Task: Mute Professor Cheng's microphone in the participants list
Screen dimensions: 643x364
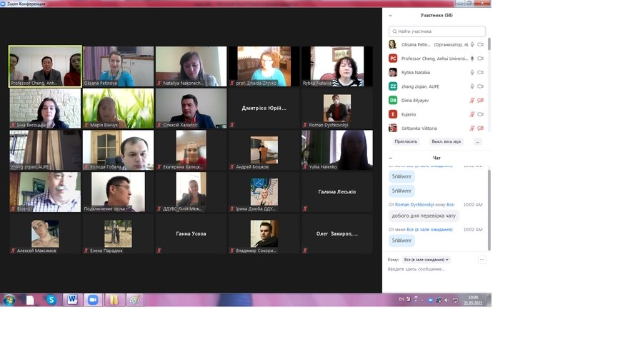Action: coord(472,59)
